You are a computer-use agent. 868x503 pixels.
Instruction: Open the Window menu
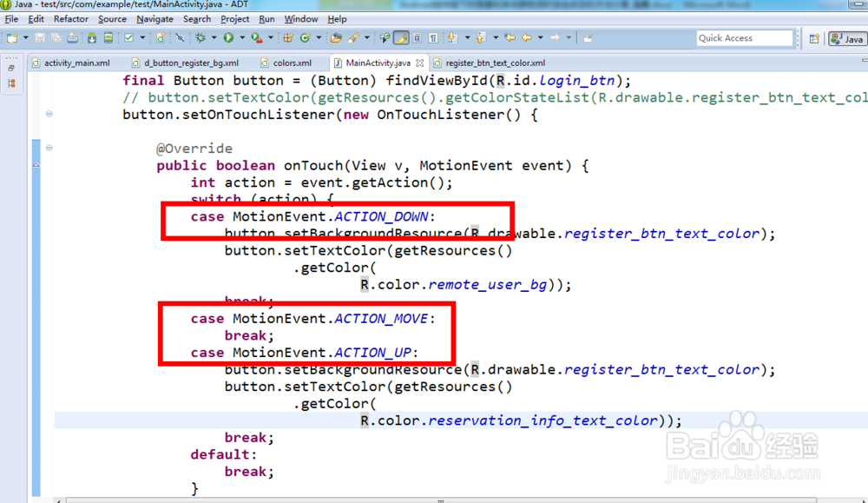pos(300,19)
